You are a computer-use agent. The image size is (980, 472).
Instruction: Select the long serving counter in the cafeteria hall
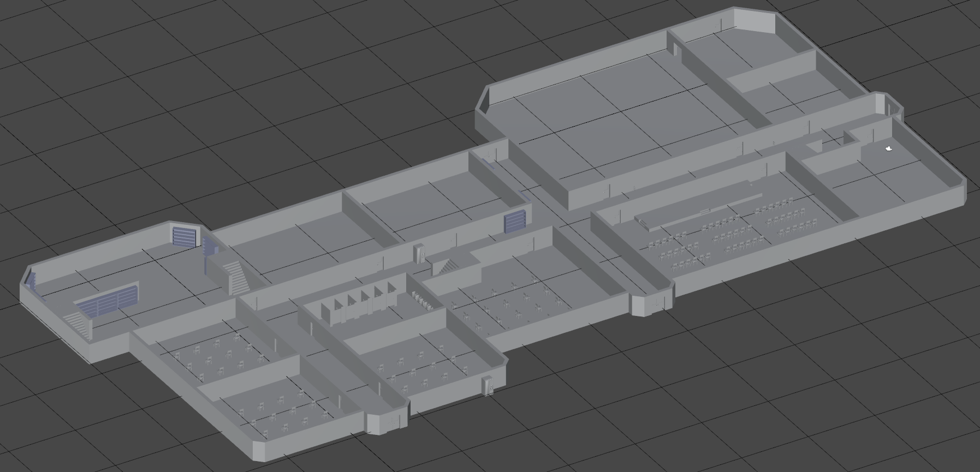coord(698,206)
